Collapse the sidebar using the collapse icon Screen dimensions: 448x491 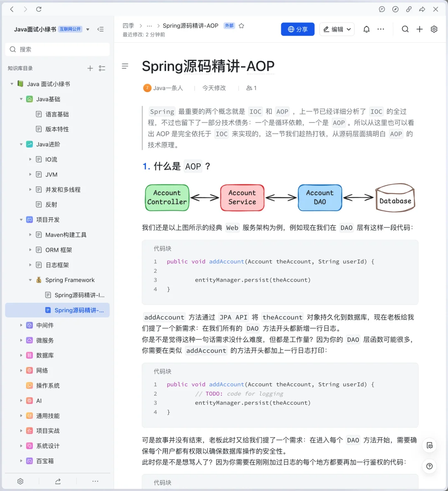(x=101, y=29)
